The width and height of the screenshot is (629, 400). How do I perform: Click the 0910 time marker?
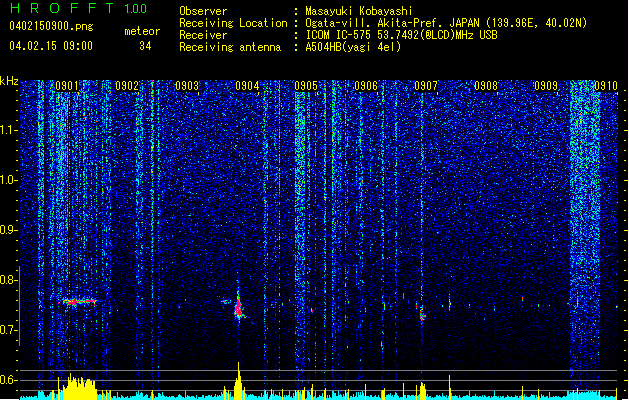click(x=606, y=86)
